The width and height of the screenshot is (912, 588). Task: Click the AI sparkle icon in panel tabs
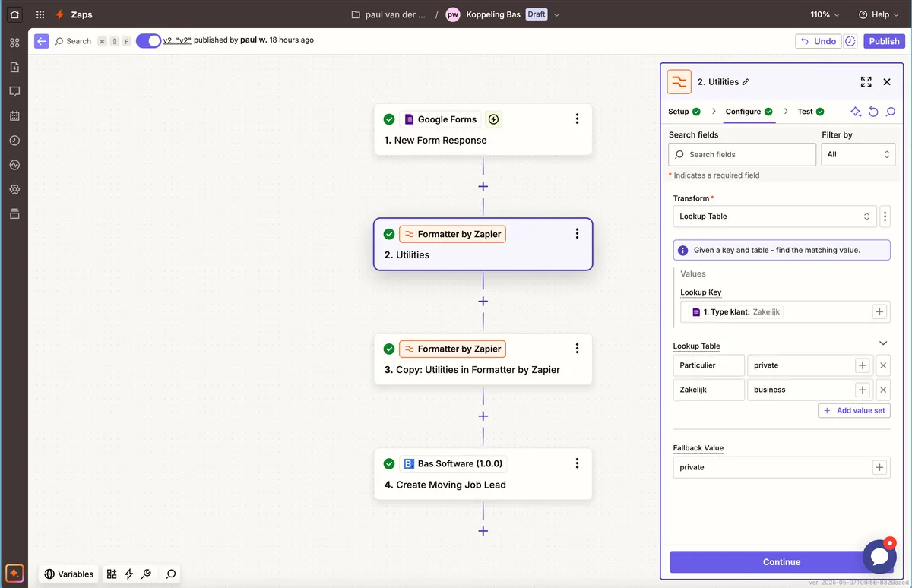(x=856, y=112)
